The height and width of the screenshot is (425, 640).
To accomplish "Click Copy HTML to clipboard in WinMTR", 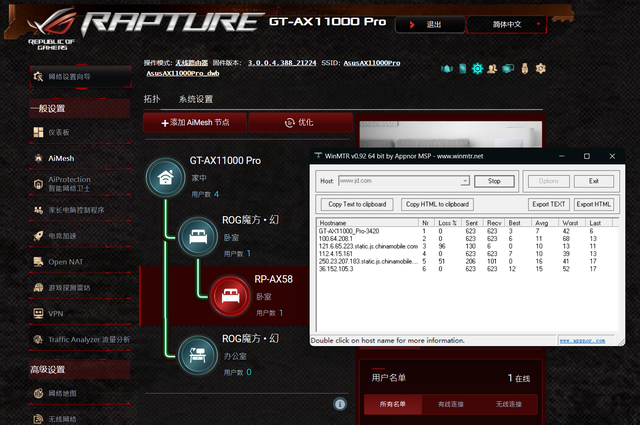I will point(437,204).
